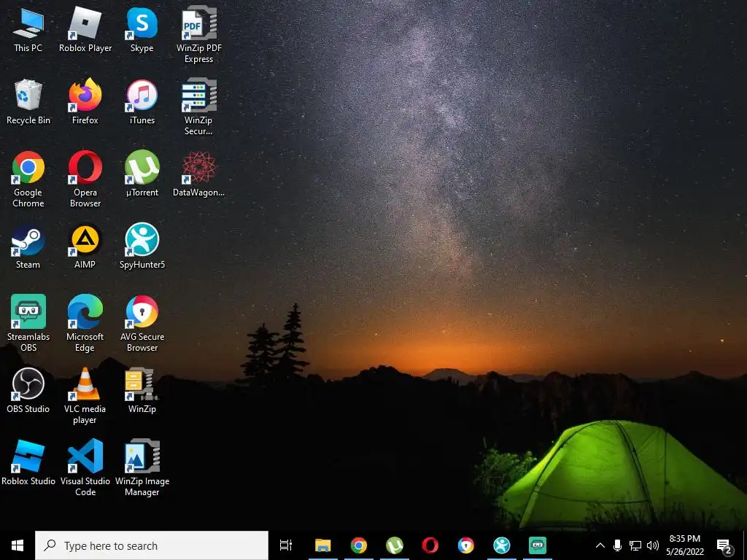Open Task View on the taskbar

click(x=286, y=545)
